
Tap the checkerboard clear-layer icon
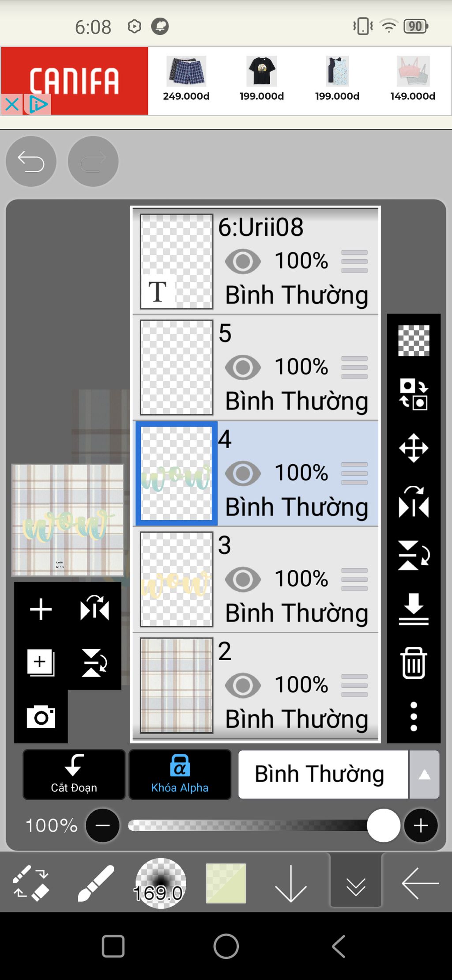tap(414, 341)
